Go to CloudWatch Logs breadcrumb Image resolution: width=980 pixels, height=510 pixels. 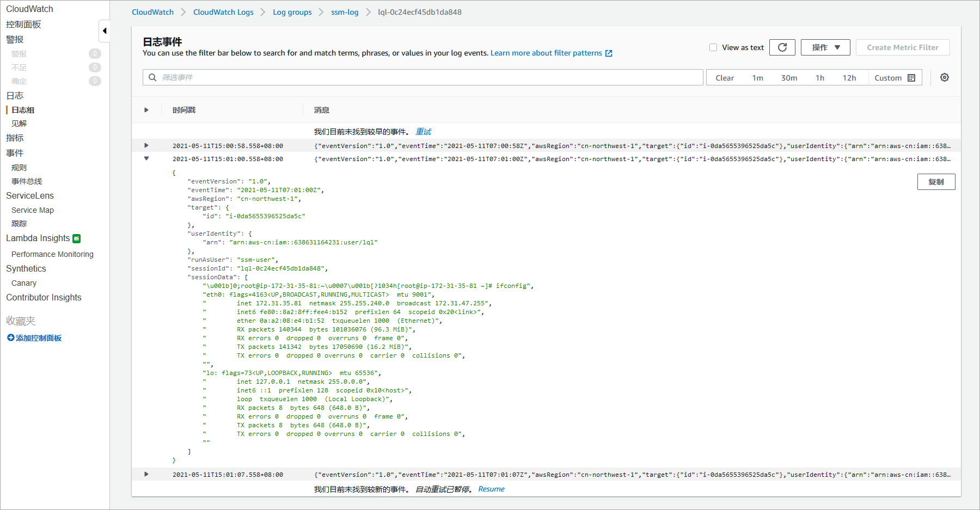(x=223, y=12)
